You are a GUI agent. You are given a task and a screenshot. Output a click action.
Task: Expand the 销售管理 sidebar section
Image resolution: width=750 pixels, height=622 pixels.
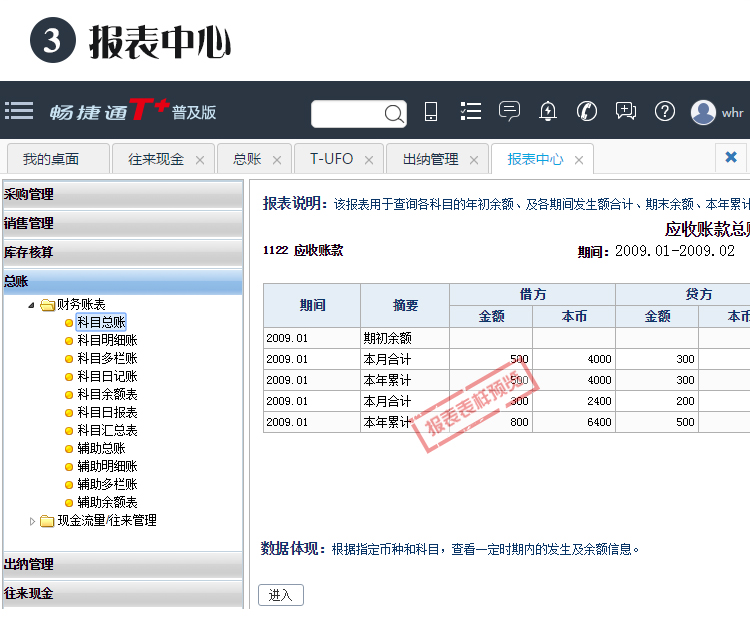(x=123, y=223)
